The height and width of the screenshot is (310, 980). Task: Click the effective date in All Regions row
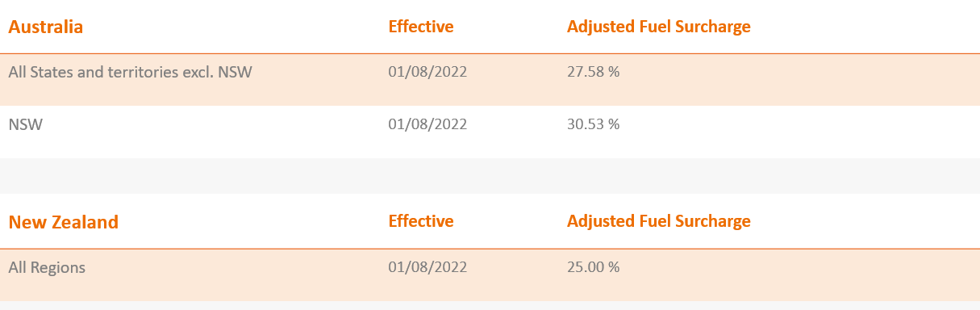427,267
